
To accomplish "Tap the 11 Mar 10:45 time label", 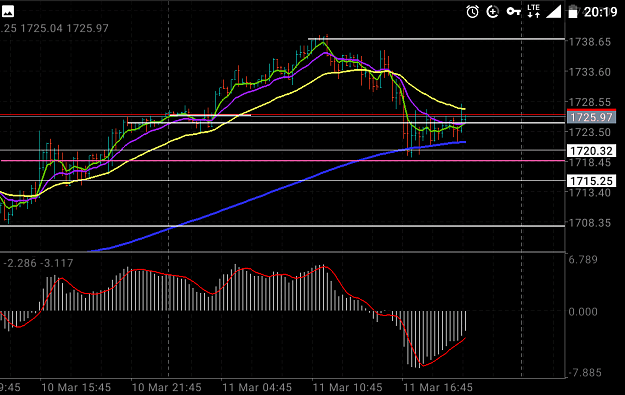I will point(348,387).
